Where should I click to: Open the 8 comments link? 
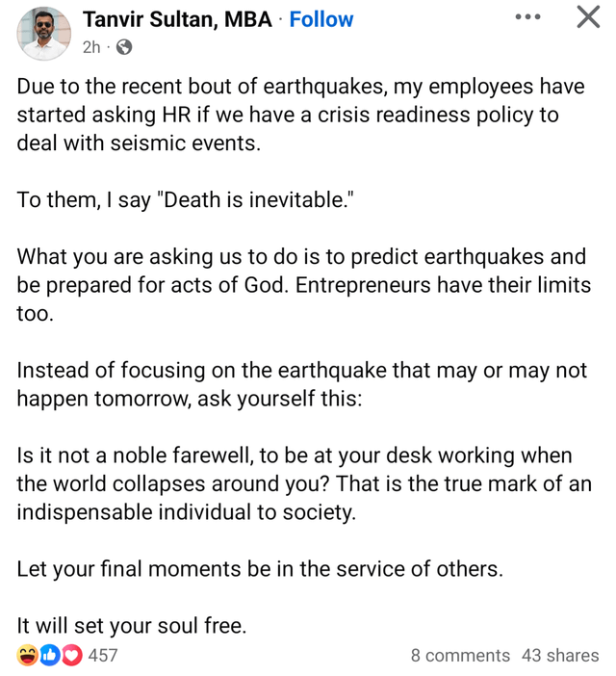460,655
